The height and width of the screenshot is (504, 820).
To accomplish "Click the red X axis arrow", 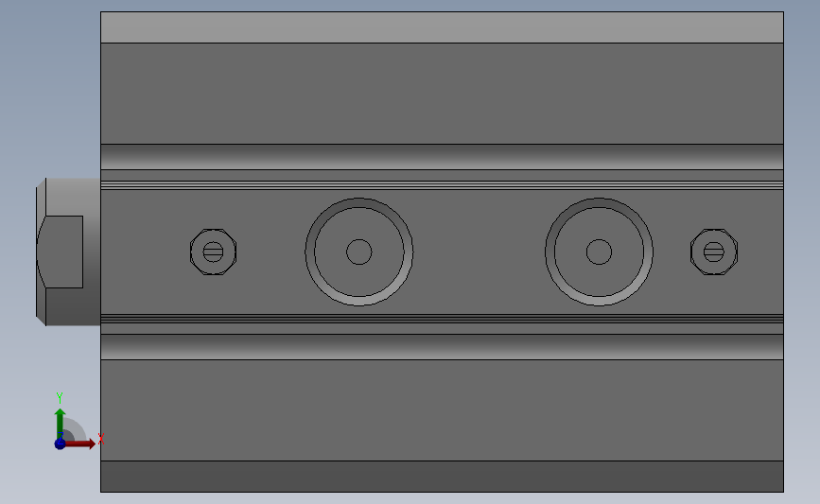I will coord(79,443).
